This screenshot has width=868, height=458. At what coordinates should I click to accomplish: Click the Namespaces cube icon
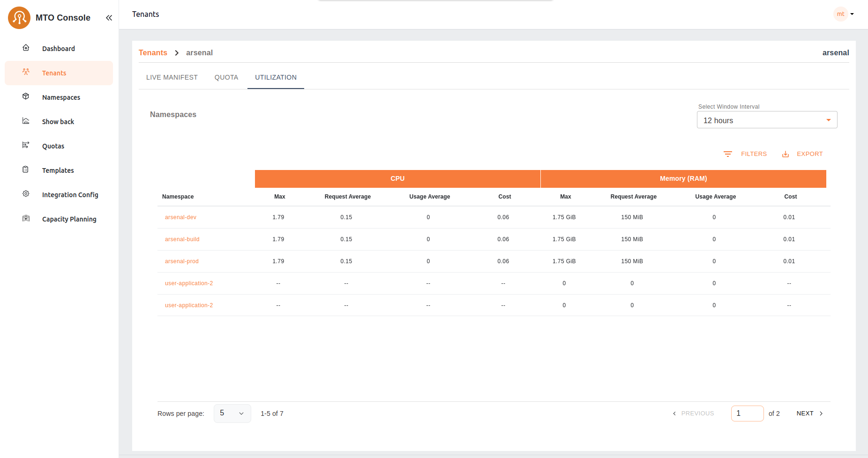pyautogui.click(x=26, y=96)
